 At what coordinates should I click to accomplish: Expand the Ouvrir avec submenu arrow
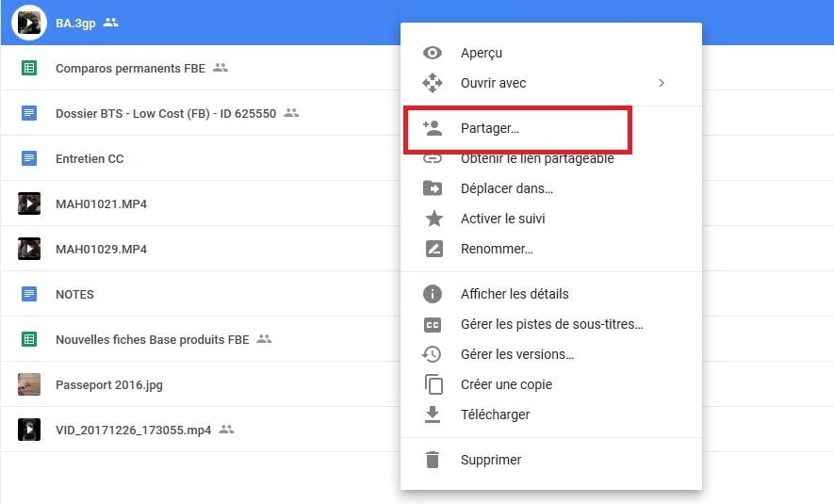pos(662,83)
